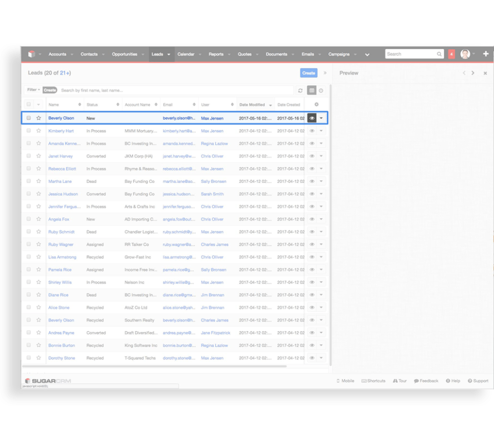The height and width of the screenshot is (448, 494).
Task: Check the checkbox for Kimberly Hart
Action: [29, 131]
